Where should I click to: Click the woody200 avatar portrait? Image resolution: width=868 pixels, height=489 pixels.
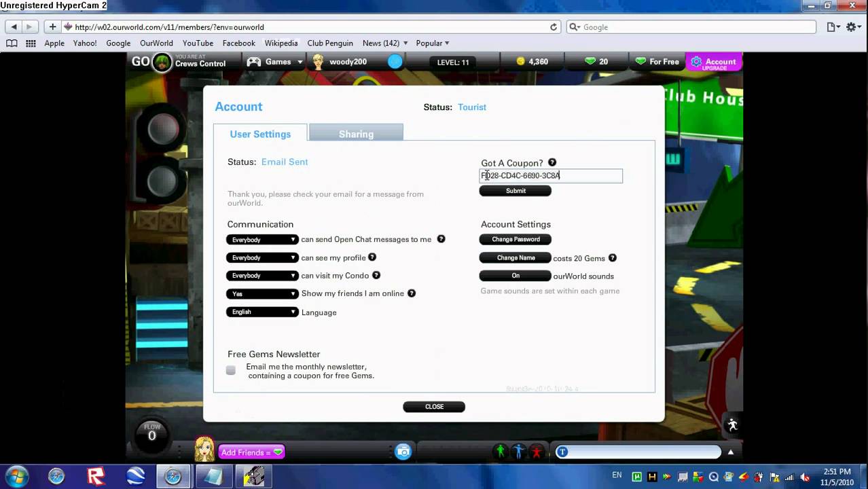tap(318, 62)
